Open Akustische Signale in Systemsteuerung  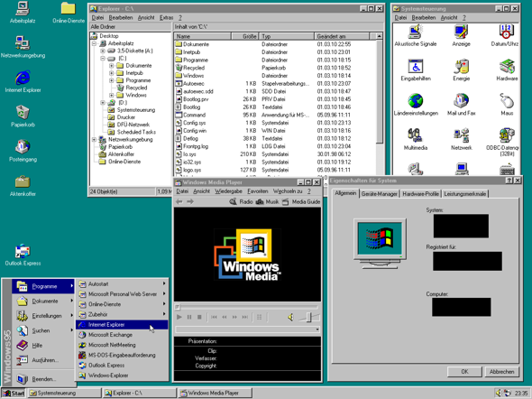416,35
